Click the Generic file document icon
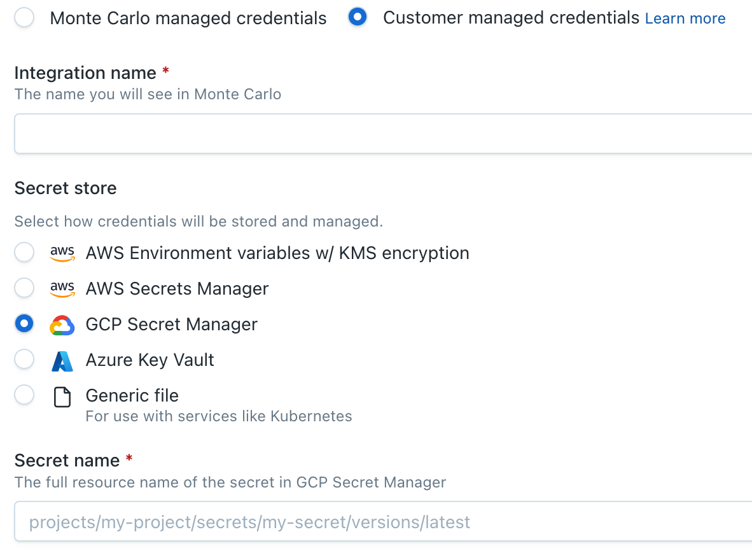The image size is (752, 560). 62,397
